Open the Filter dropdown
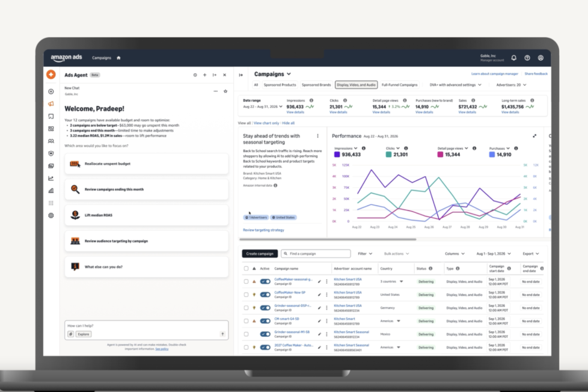 pyautogui.click(x=365, y=254)
